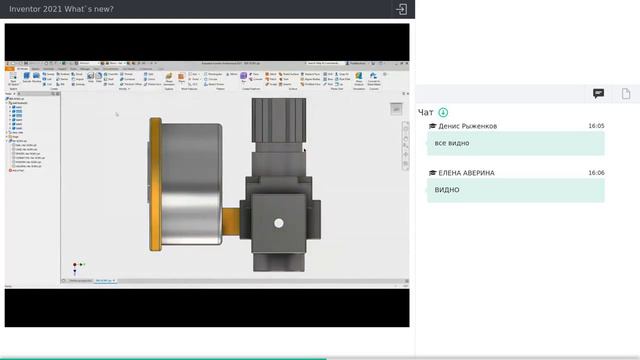Open the documents panel page icon
The height and width of the screenshot is (360, 640).
(626, 94)
